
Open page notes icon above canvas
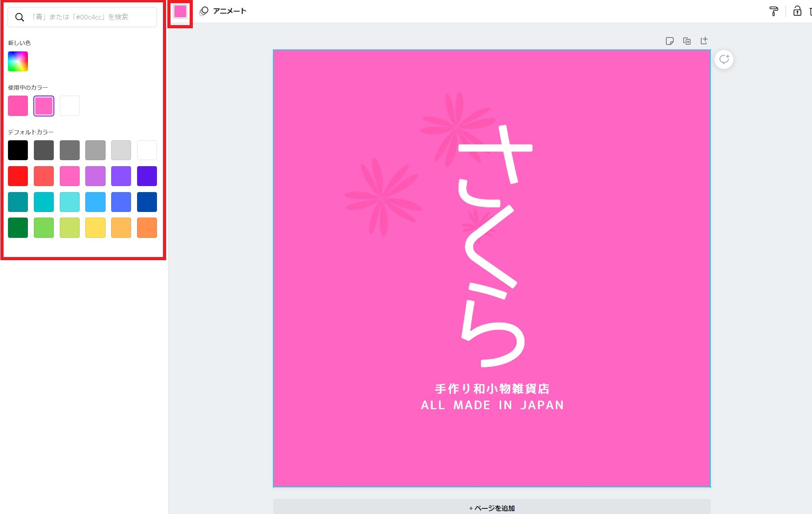pos(669,41)
